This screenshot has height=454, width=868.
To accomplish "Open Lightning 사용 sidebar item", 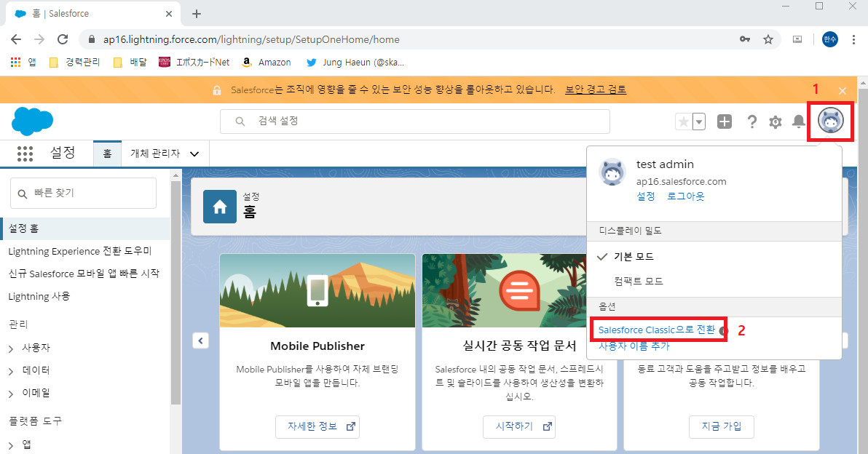I will 39,296.
